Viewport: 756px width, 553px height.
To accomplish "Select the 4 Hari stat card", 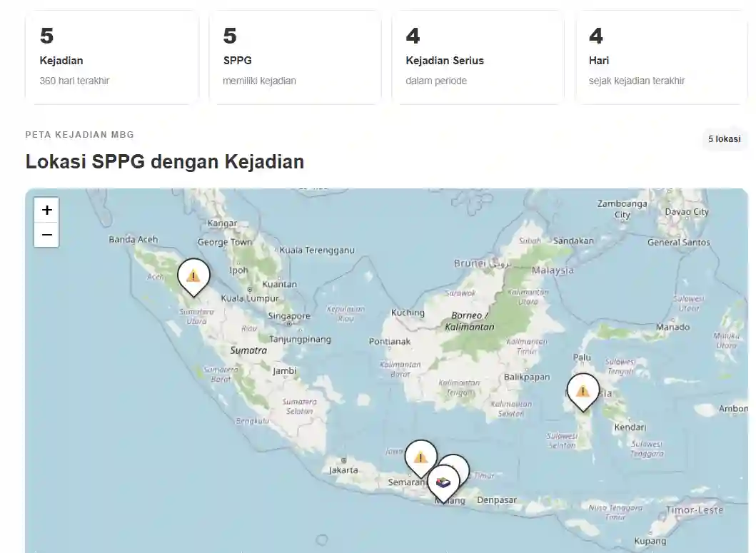I will click(x=661, y=57).
